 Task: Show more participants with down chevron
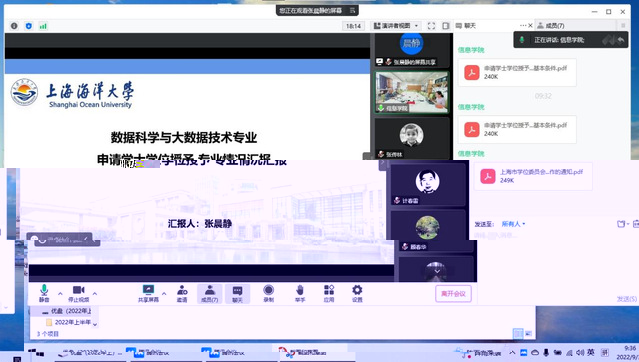tap(436, 271)
